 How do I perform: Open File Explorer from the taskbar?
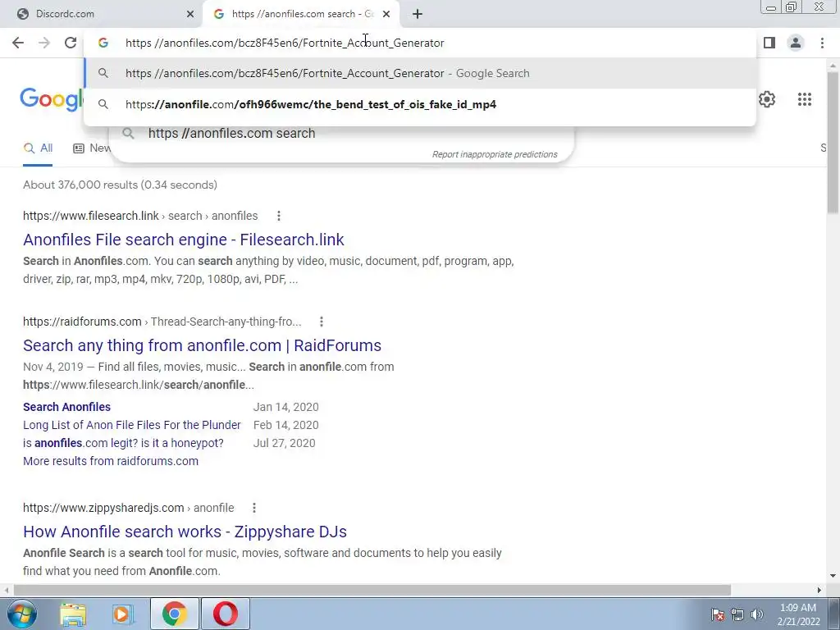[73, 614]
